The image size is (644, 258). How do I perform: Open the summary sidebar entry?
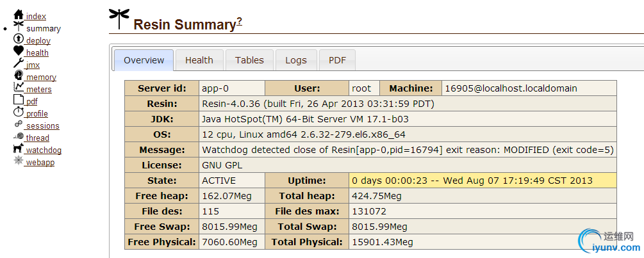tap(44, 29)
